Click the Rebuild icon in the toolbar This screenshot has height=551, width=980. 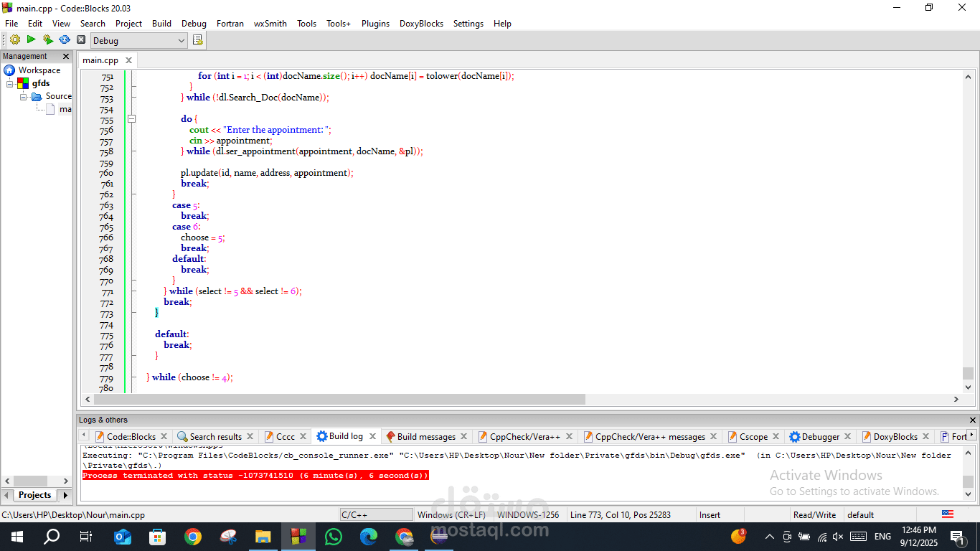click(x=65, y=40)
